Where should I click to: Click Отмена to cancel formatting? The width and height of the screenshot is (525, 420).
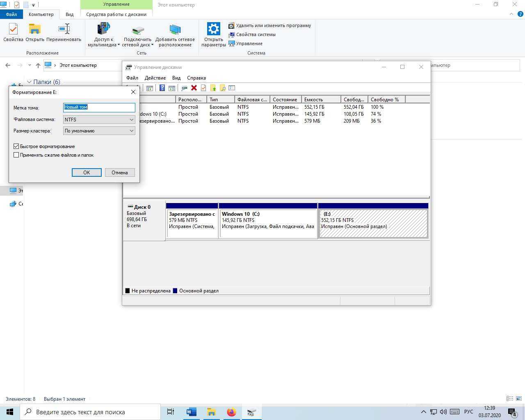[119, 173]
